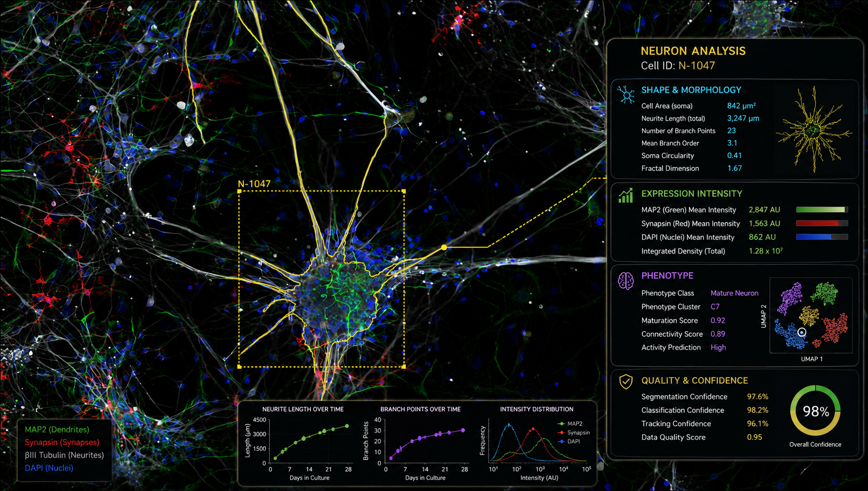Click the Fractal Dimension value 1.67
The image size is (868, 491).
click(x=734, y=168)
